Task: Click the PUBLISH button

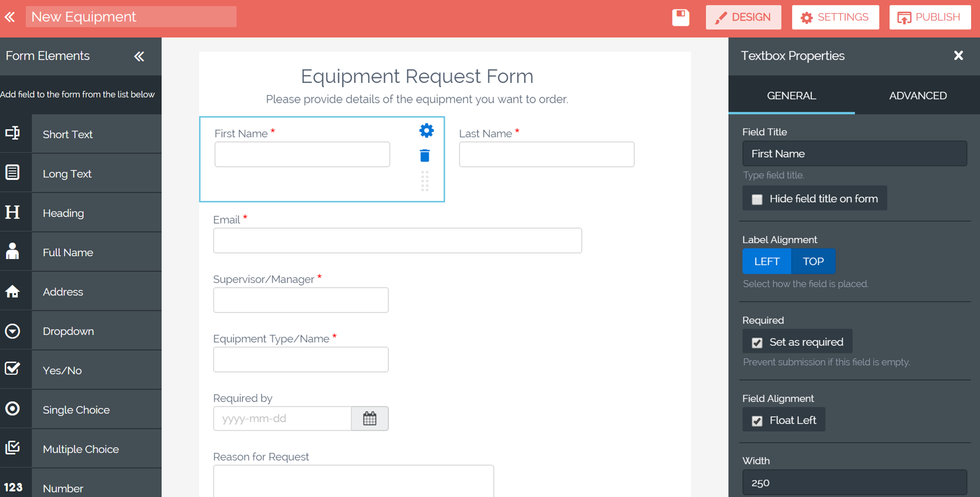Action: tap(930, 17)
